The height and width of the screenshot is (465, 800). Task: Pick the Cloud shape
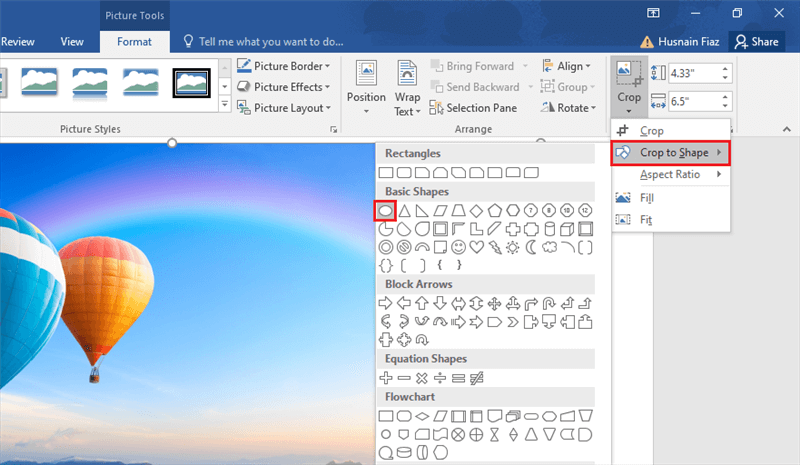pyautogui.click(x=549, y=248)
